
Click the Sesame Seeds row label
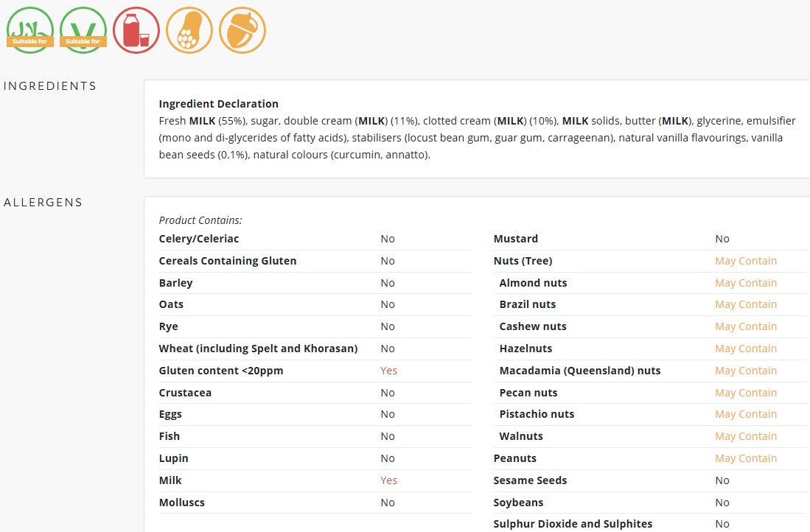[530, 480]
